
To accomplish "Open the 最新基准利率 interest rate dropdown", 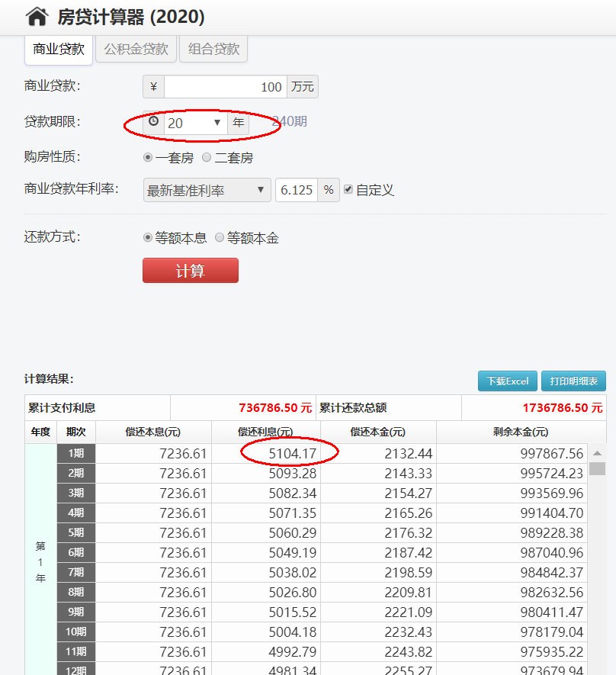I will pos(206,189).
